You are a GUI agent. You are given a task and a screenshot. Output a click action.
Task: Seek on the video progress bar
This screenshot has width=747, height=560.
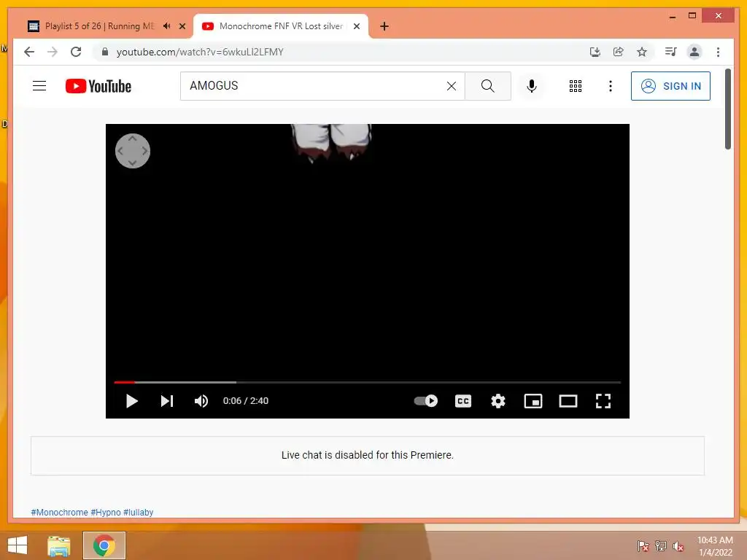point(368,382)
